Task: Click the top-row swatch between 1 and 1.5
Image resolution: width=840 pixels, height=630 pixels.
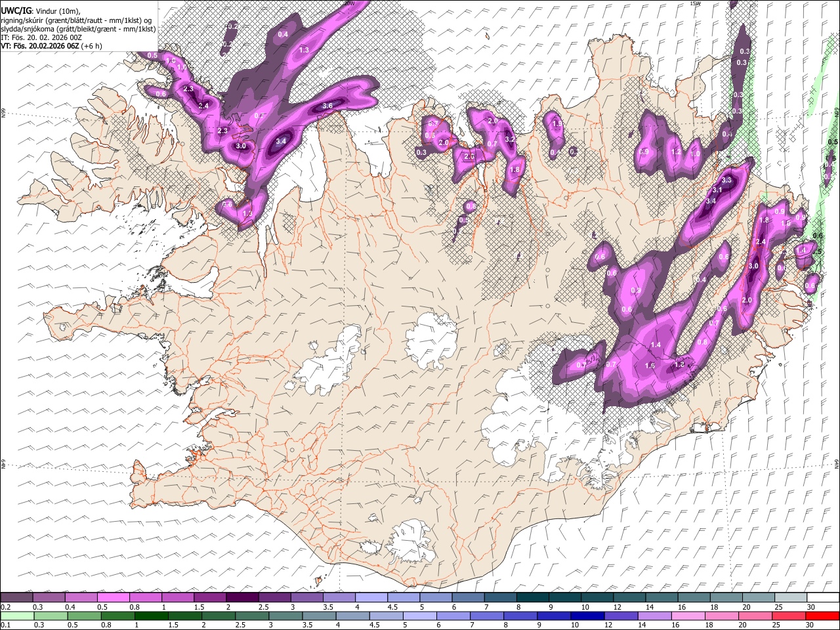Action: pyautogui.click(x=178, y=598)
